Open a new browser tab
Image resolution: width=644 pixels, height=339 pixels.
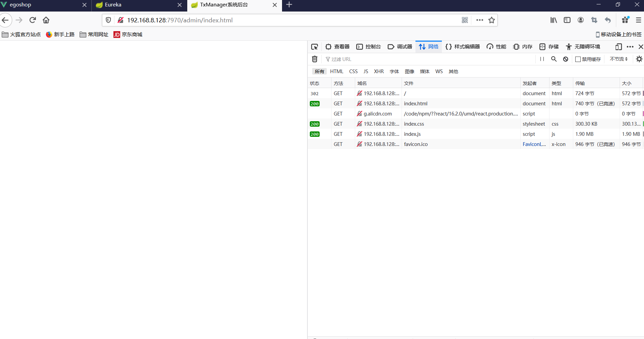[x=289, y=5]
